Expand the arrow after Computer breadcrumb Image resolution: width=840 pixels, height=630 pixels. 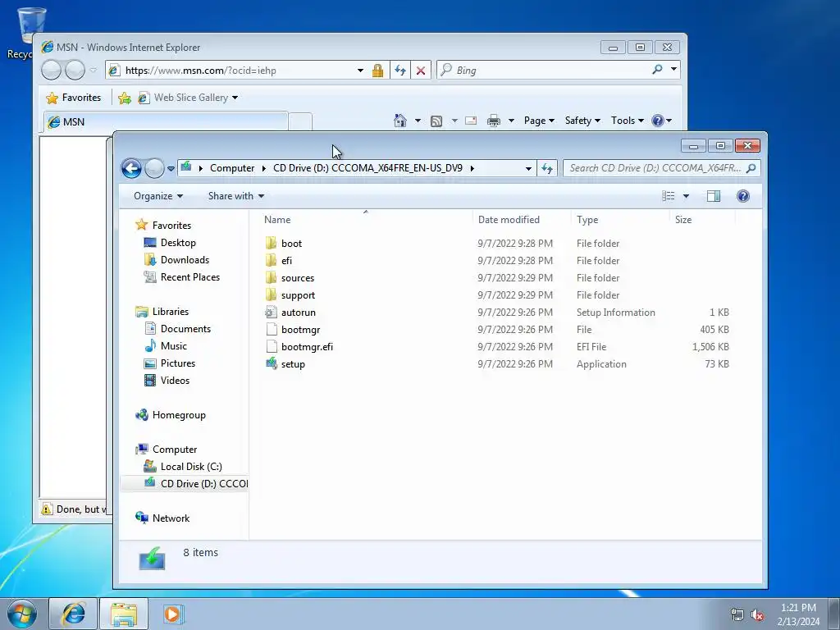tap(263, 168)
